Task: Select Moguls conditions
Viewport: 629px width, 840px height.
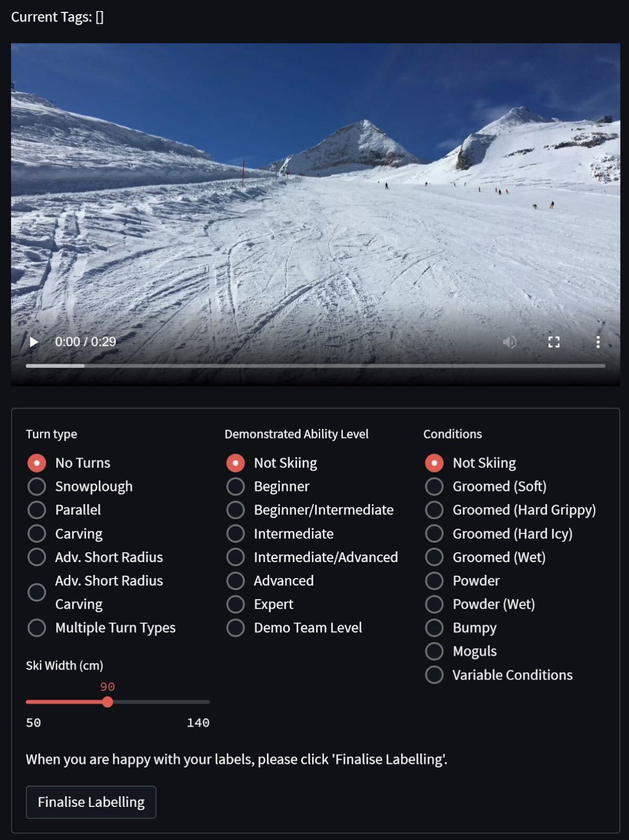Action: 461,651
